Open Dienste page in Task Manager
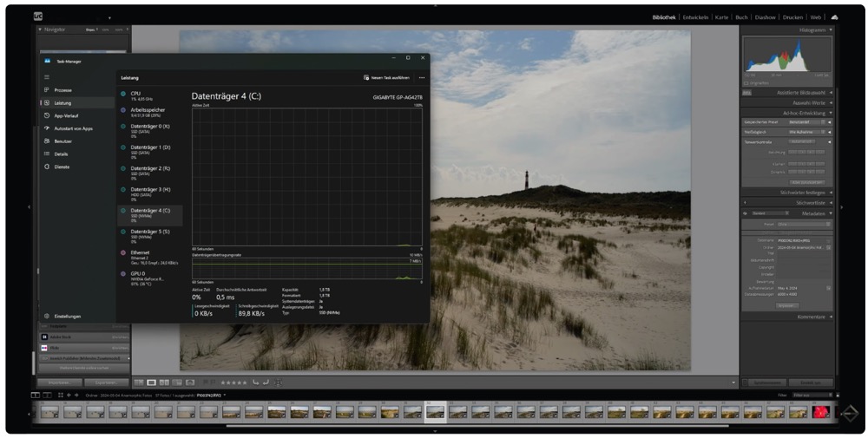Viewport: 868px width, 438px height. coord(61,167)
